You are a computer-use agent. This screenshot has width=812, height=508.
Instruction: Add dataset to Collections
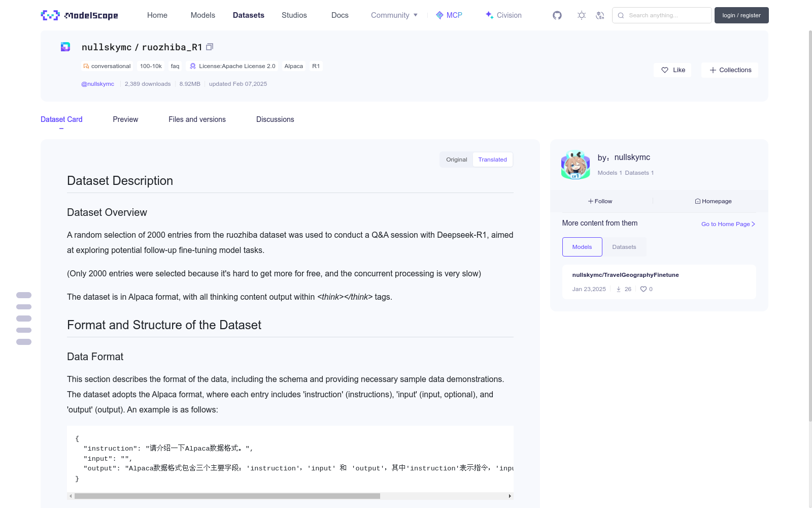(x=730, y=70)
